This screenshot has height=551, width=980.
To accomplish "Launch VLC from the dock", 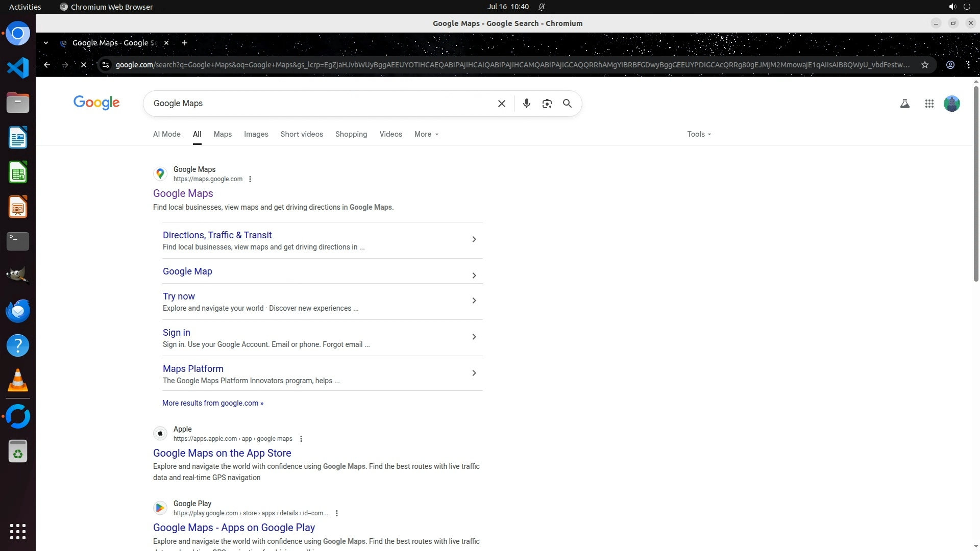I will pos(18,380).
